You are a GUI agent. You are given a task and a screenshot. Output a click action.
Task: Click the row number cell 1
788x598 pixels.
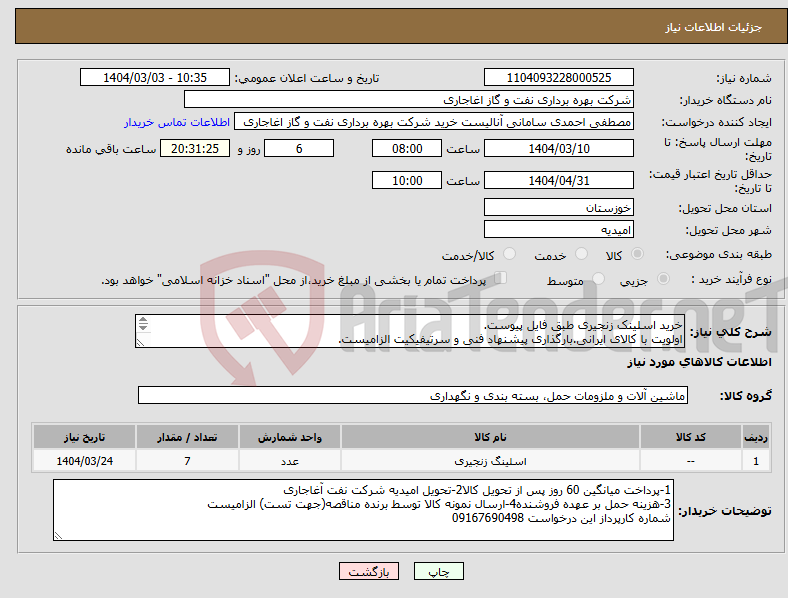tap(756, 461)
